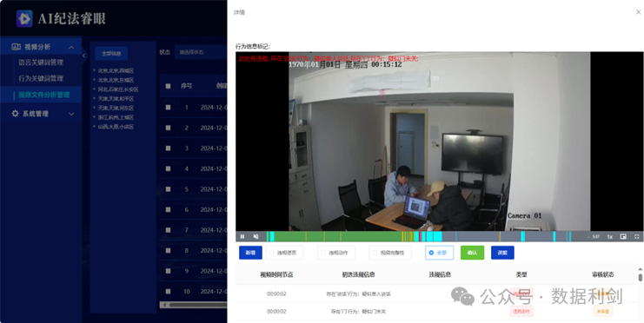Collapse the 视频分析 menu chevron
The image size is (644, 323).
71,47
